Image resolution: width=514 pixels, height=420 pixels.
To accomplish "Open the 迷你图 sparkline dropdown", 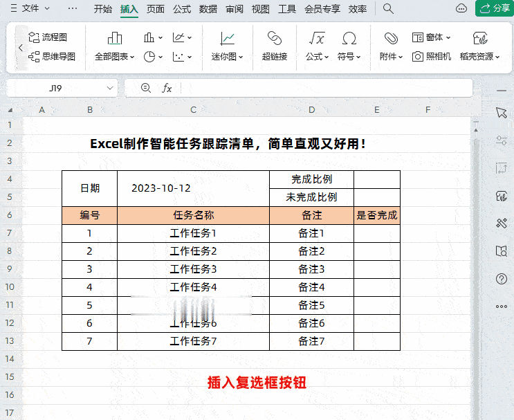I will pyautogui.click(x=227, y=47).
